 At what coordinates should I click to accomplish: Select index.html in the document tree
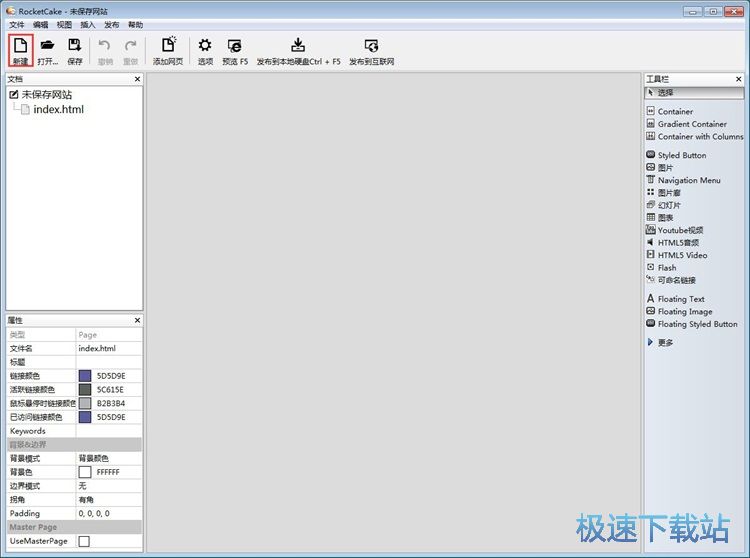(x=58, y=110)
